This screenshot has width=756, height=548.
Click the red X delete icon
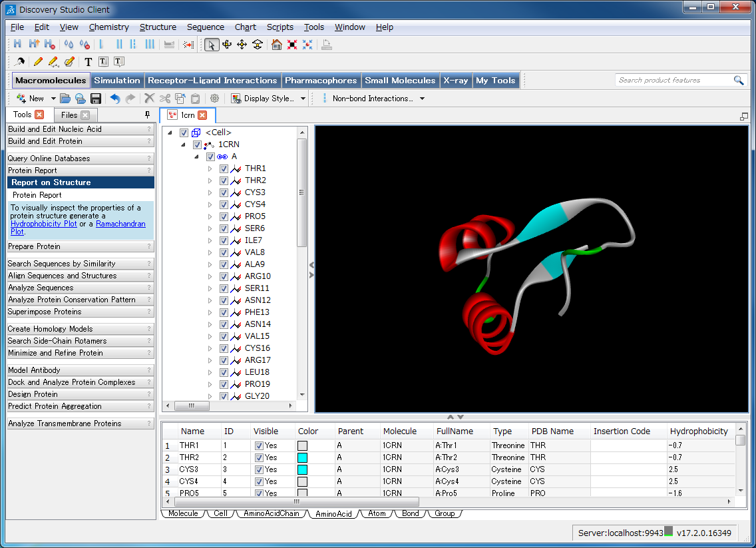150,99
